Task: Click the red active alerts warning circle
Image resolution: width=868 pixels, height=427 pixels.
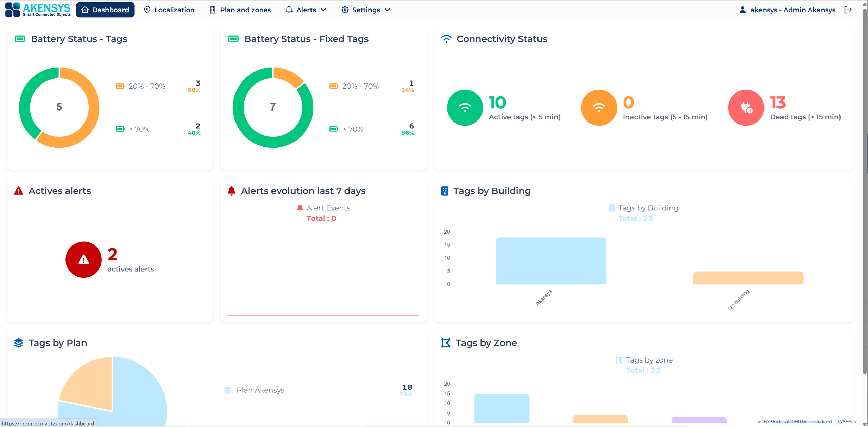Action: click(83, 260)
